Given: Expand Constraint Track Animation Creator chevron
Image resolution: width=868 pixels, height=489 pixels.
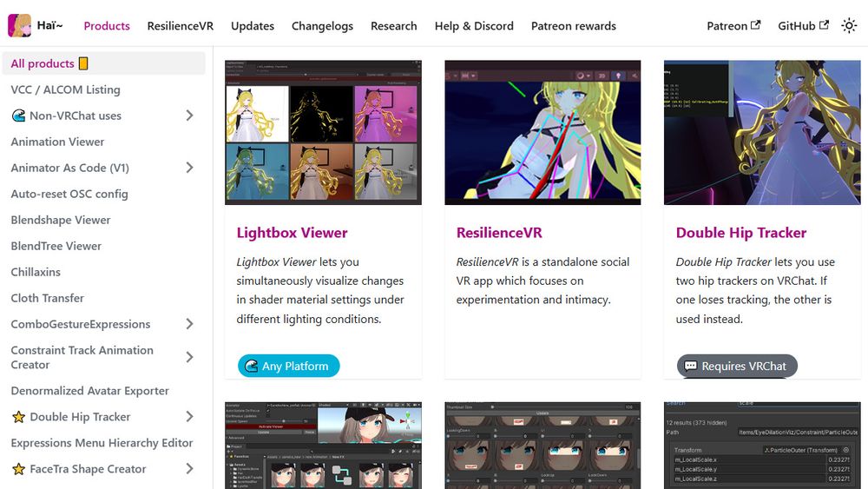Looking at the screenshot, I should click(x=189, y=357).
